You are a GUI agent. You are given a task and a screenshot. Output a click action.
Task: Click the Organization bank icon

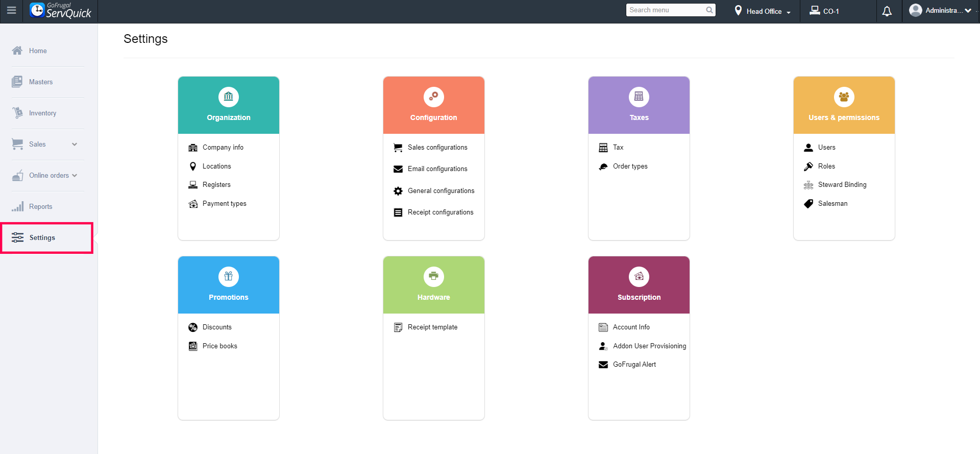tap(229, 97)
